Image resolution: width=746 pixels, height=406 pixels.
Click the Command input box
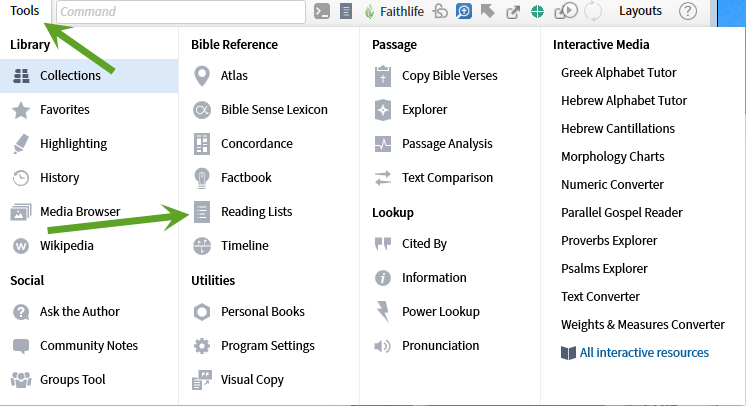(181, 11)
